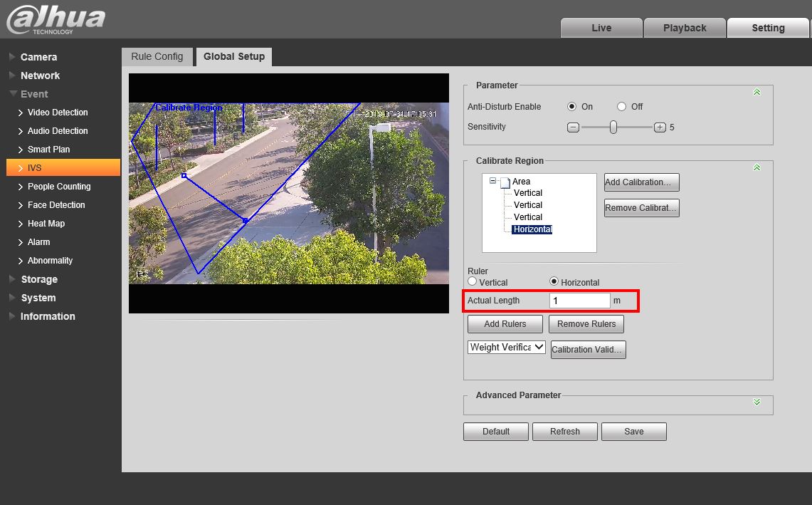
Task: Click the Dahua Technology logo
Action: point(55,19)
